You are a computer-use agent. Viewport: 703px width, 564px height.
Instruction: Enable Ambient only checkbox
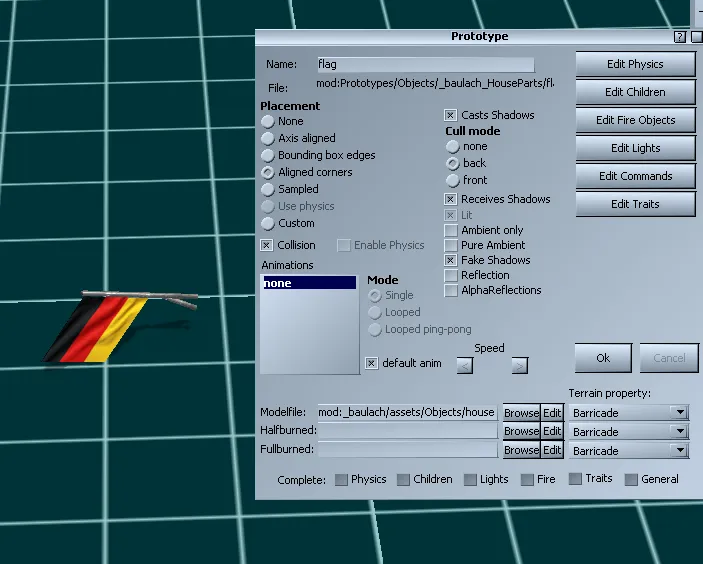coord(451,230)
